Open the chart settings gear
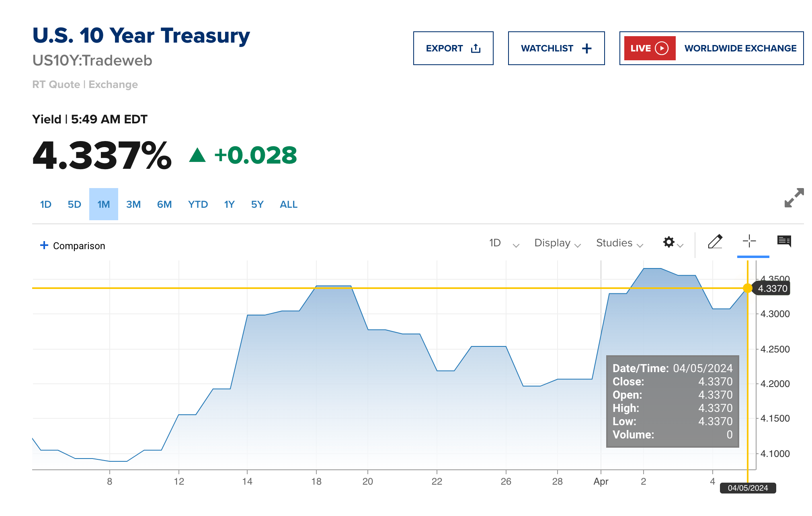 668,242
